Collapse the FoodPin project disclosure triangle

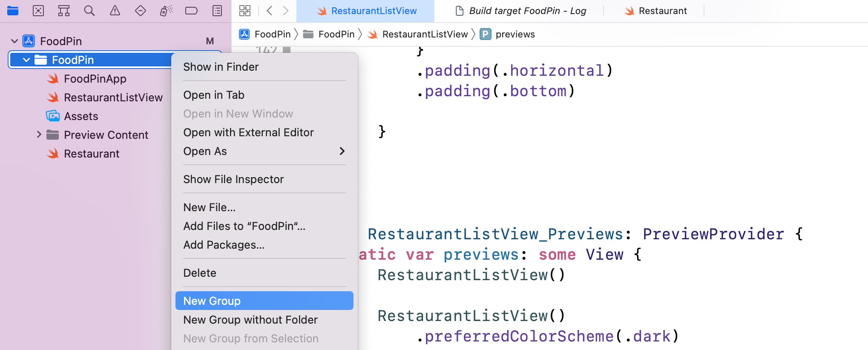pos(14,40)
